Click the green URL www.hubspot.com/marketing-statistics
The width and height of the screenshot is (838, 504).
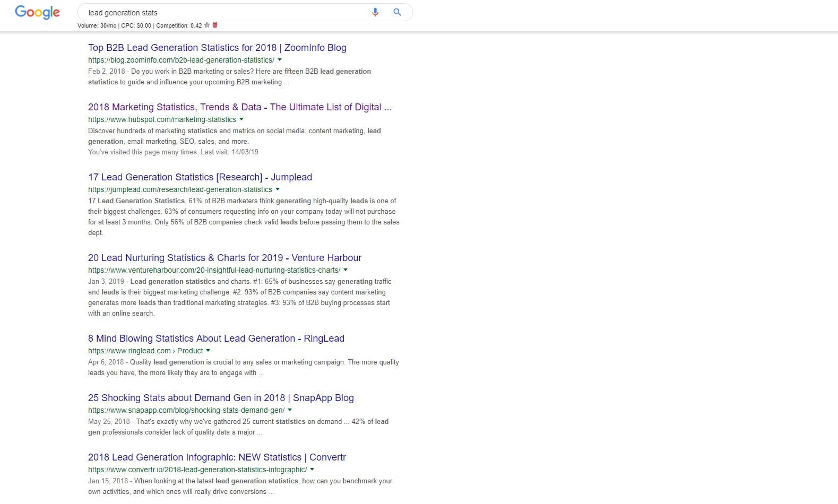click(162, 119)
